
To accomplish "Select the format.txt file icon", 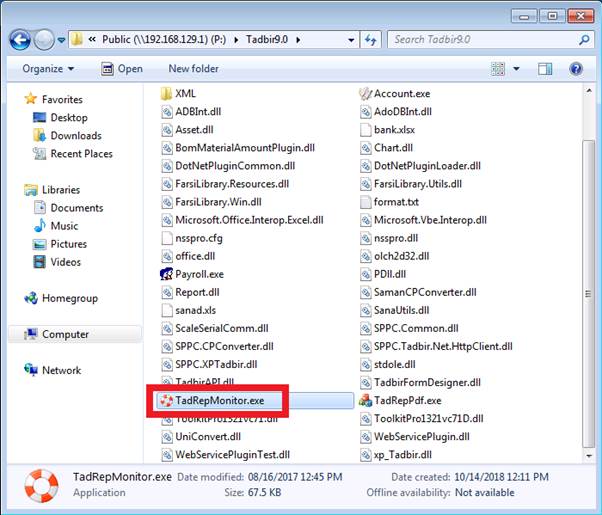I will [x=365, y=202].
